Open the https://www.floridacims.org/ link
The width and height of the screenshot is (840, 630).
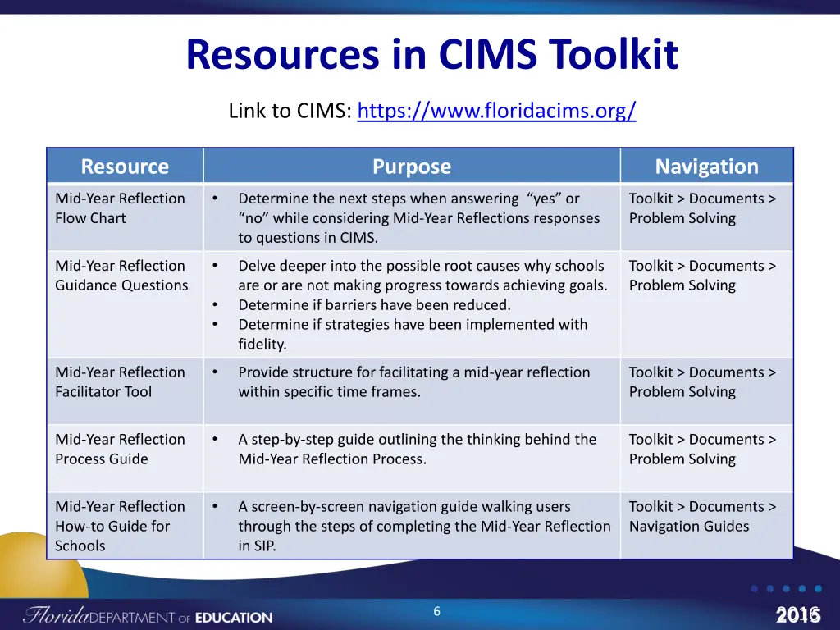coord(496,111)
